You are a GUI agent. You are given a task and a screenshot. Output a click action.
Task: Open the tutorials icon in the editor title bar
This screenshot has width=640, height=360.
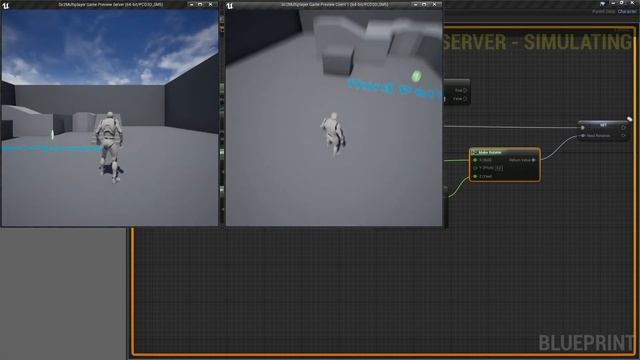click(602, 3)
